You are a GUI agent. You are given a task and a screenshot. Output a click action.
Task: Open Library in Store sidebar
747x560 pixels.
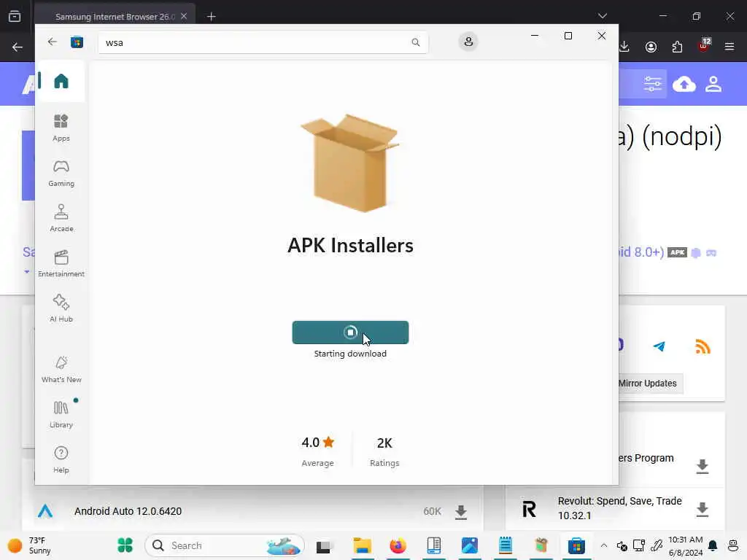[x=61, y=414]
